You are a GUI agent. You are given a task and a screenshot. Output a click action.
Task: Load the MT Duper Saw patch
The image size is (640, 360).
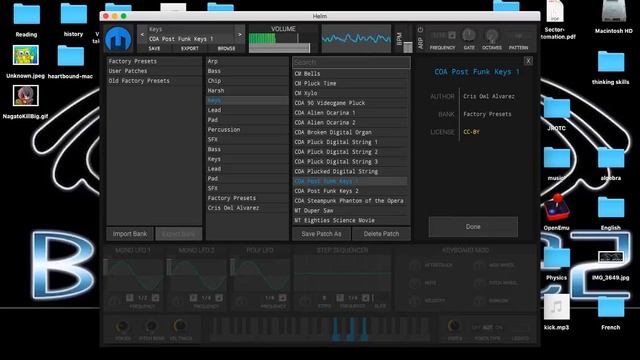click(x=351, y=211)
